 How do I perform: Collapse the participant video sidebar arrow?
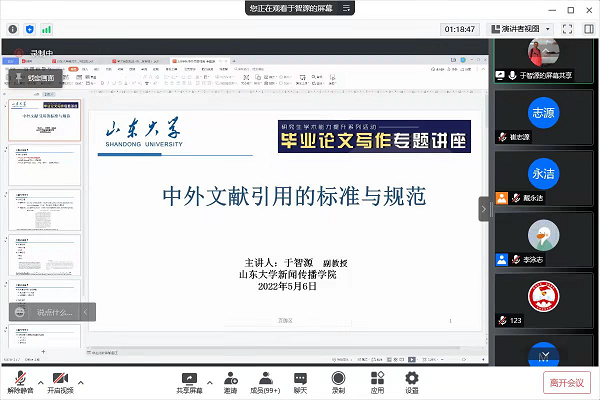pos(485,208)
